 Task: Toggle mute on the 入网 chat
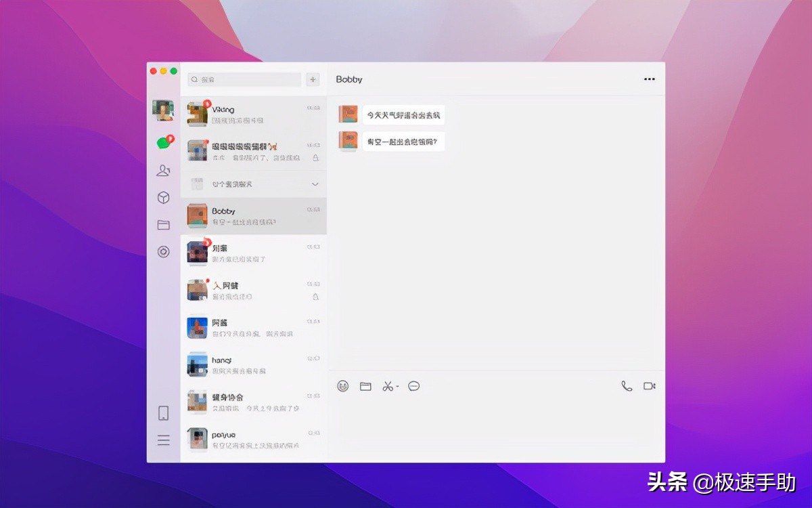pos(315,297)
